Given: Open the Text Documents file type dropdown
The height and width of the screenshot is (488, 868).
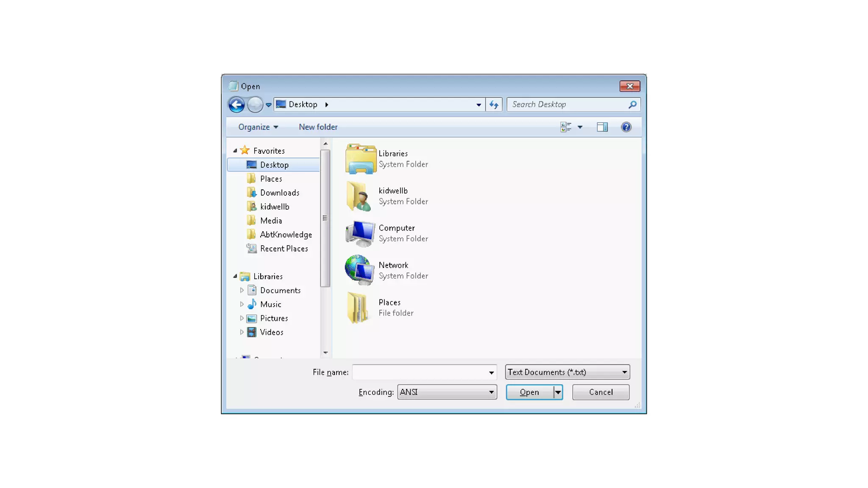Looking at the screenshot, I should 624,372.
